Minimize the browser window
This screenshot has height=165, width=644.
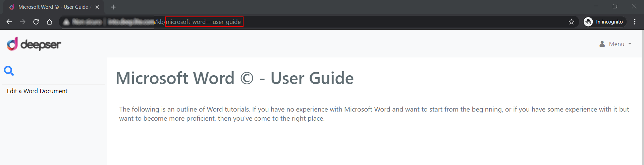(x=596, y=6)
